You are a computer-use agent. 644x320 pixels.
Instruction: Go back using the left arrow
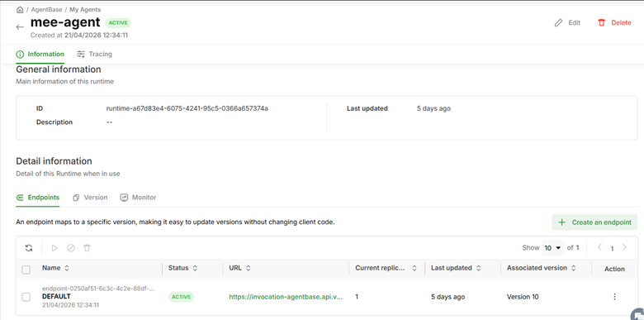point(20,27)
